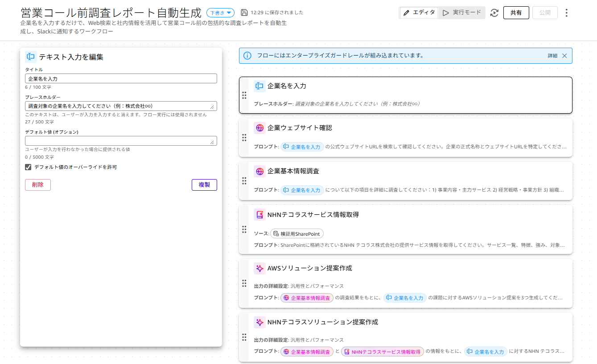Image resolution: width=597 pixels, height=364 pixels.
Task: Click the プレースホルダー text field
Action: coord(121,106)
